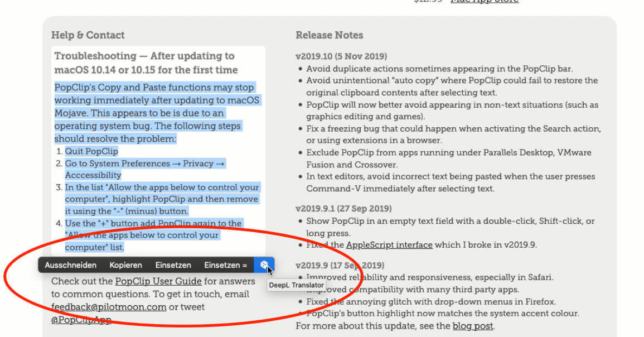Screen dimensions: 644x337
Task: Click "PopClip's Copy and Paste functions" paragraph
Action: pyautogui.click(x=157, y=113)
